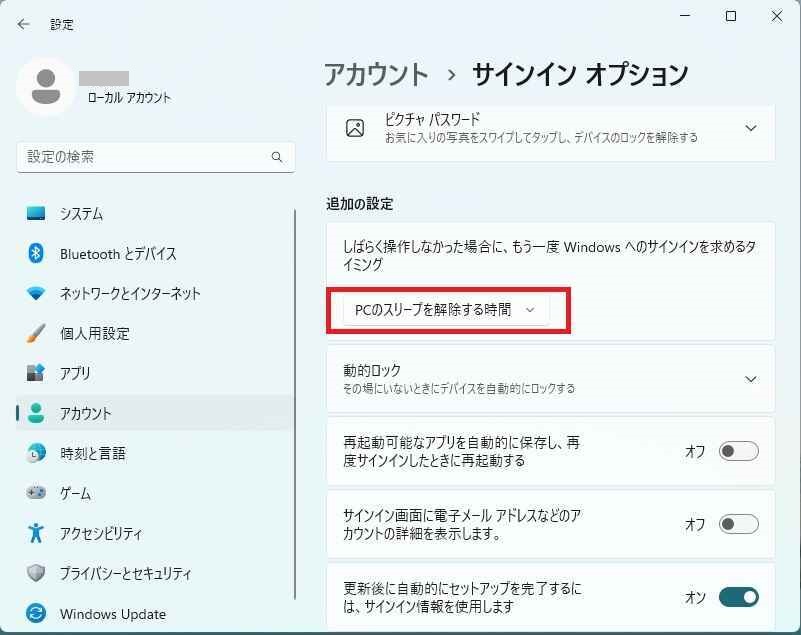Close the 設定 window

(777, 16)
